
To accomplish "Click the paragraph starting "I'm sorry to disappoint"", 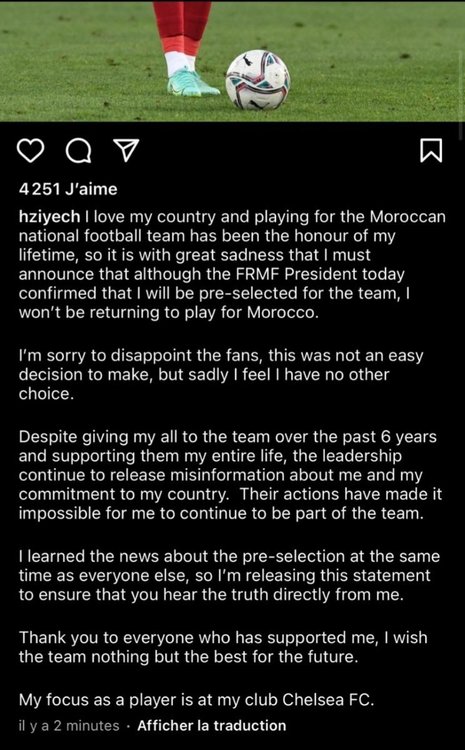I will click(x=221, y=375).
